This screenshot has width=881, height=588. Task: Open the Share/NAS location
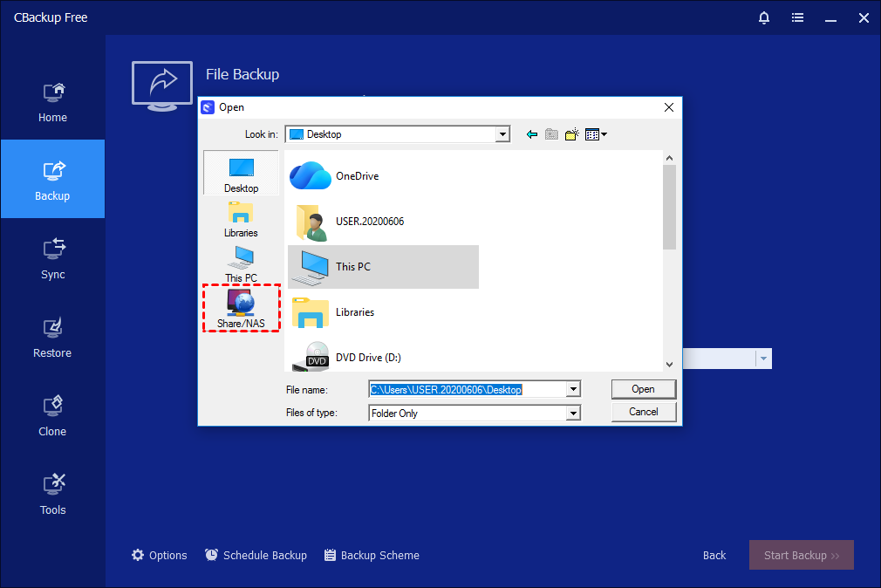(241, 308)
